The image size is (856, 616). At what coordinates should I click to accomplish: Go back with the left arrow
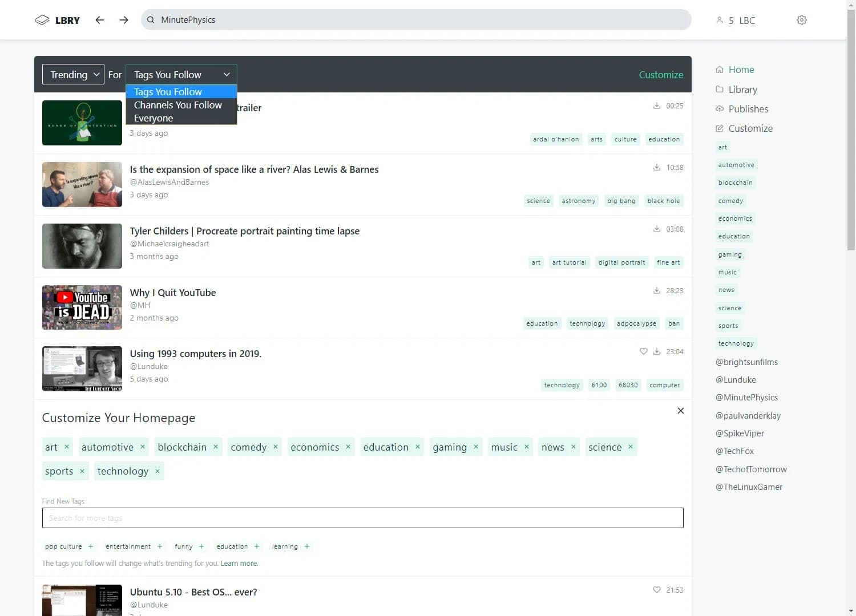[x=100, y=20]
